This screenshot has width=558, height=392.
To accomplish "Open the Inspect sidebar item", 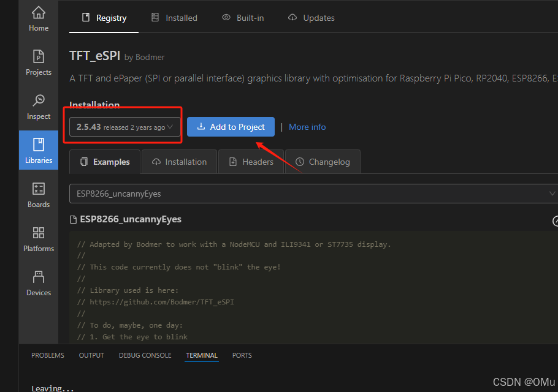I will click(x=39, y=107).
